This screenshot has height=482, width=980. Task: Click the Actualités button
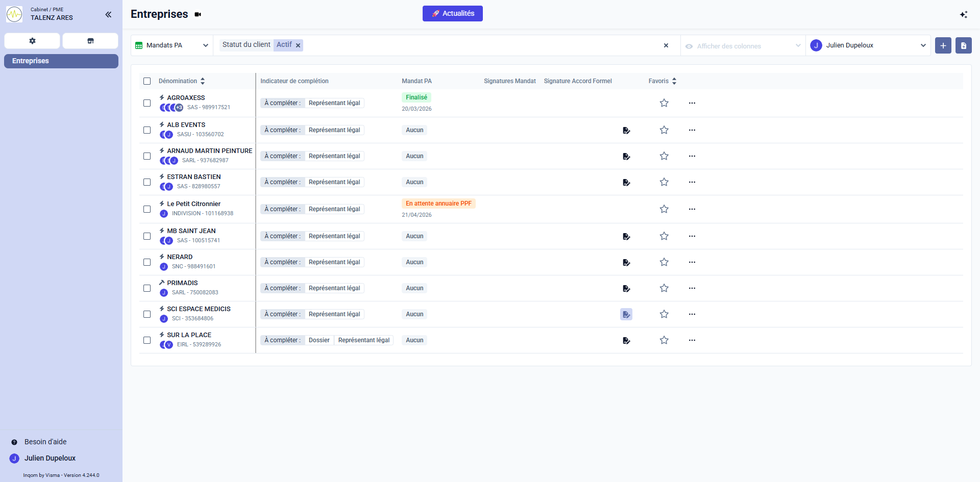click(x=452, y=13)
